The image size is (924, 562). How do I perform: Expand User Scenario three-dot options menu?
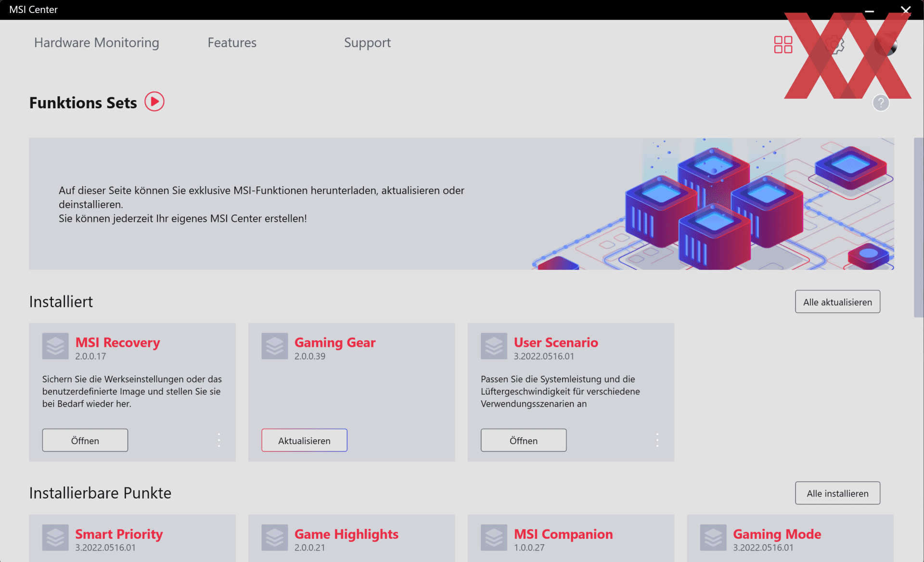(x=657, y=440)
